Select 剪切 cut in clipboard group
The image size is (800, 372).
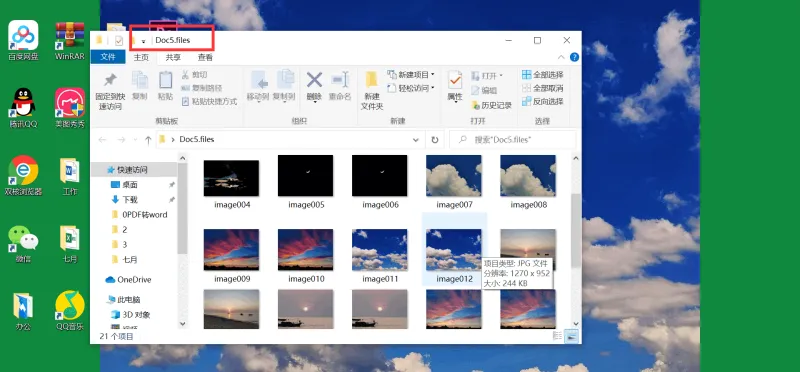[194, 75]
